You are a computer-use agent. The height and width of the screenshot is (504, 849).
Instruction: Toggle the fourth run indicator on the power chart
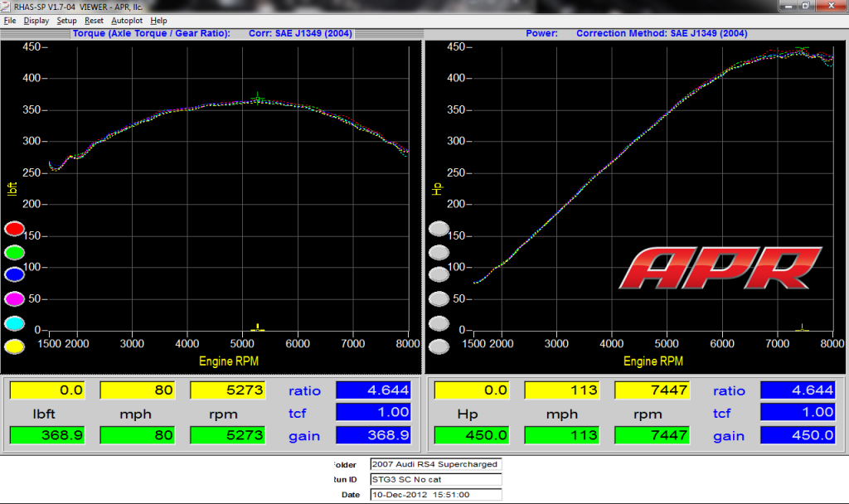(439, 298)
